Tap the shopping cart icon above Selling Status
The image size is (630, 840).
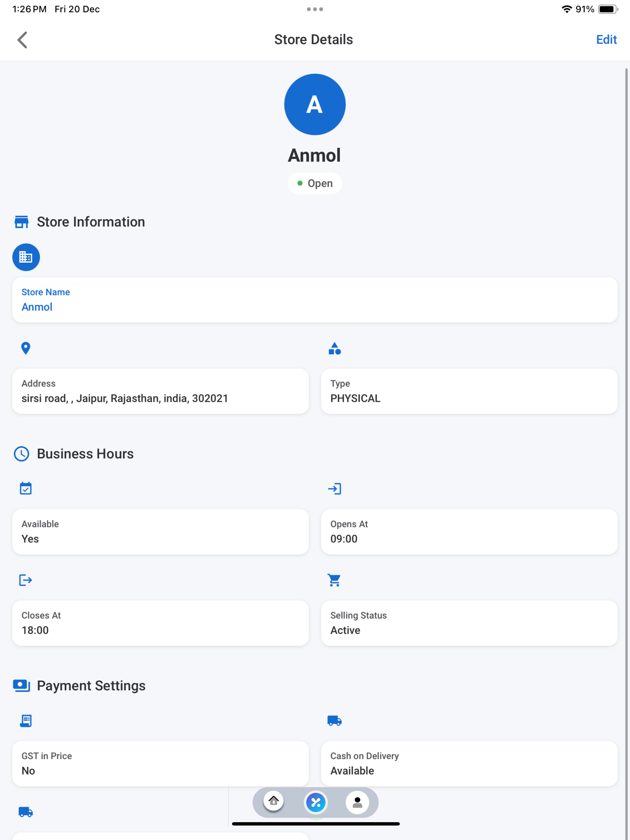(334, 580)
